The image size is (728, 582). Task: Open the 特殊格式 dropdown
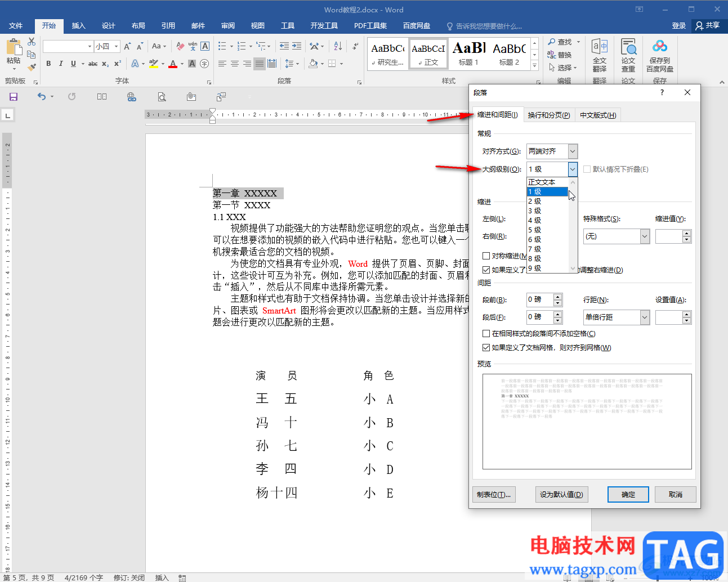coord(645,236)
